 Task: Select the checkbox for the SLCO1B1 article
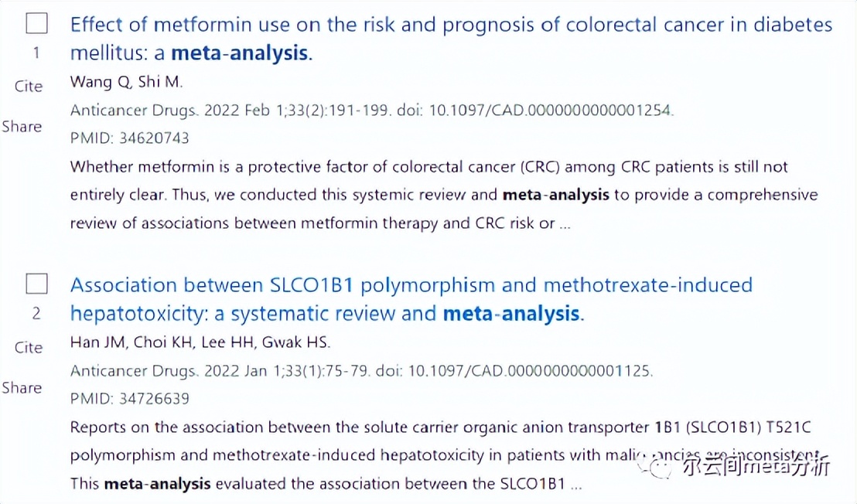click(36, 284)
